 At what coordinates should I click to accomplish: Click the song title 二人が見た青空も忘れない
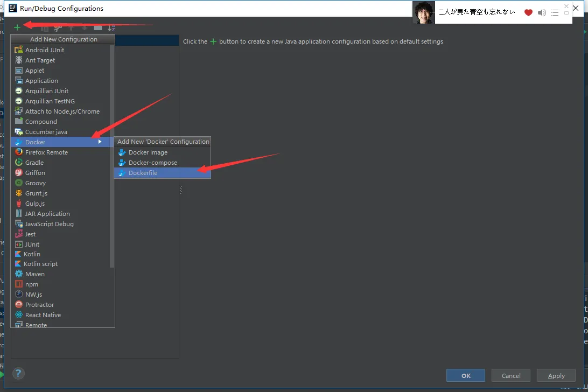pos(477,12)
